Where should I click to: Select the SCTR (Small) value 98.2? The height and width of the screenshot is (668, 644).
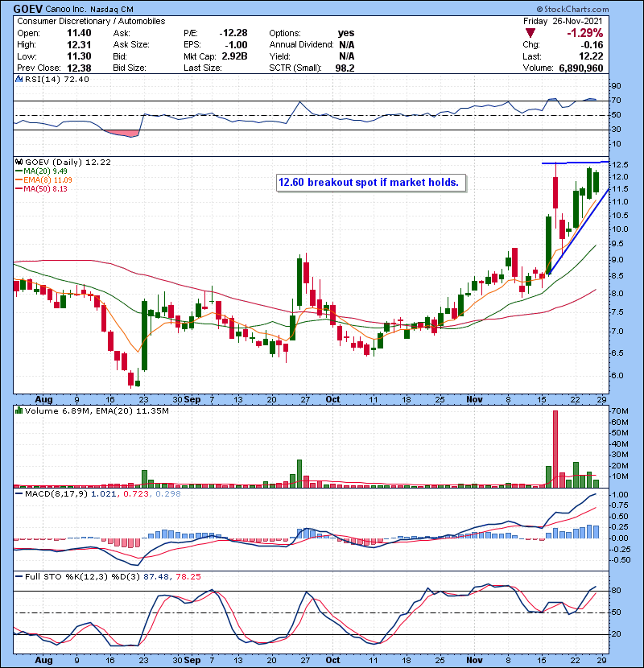[345, 68]
